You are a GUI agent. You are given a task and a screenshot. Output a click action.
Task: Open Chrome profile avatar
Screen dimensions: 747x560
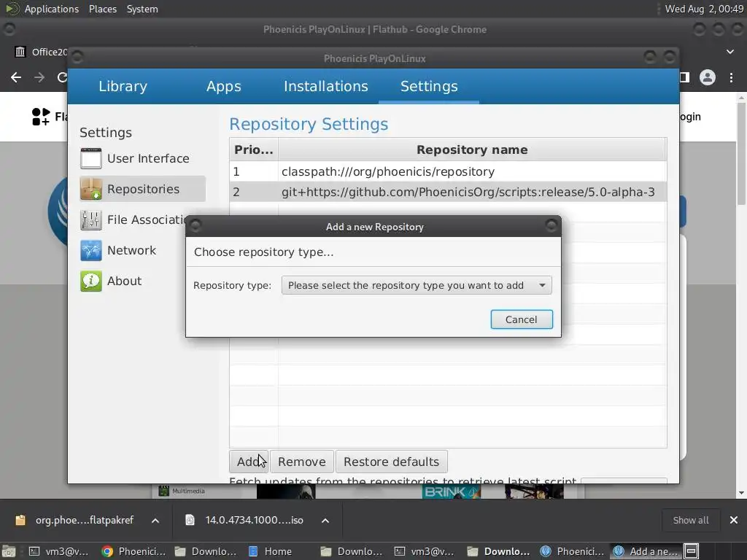708,77
